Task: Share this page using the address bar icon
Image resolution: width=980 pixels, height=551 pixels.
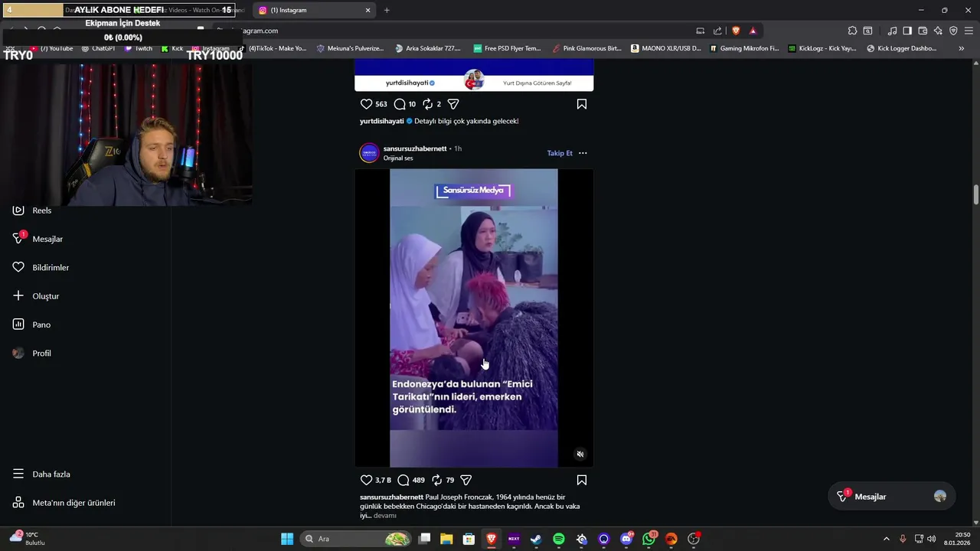Action: point(717,31)
